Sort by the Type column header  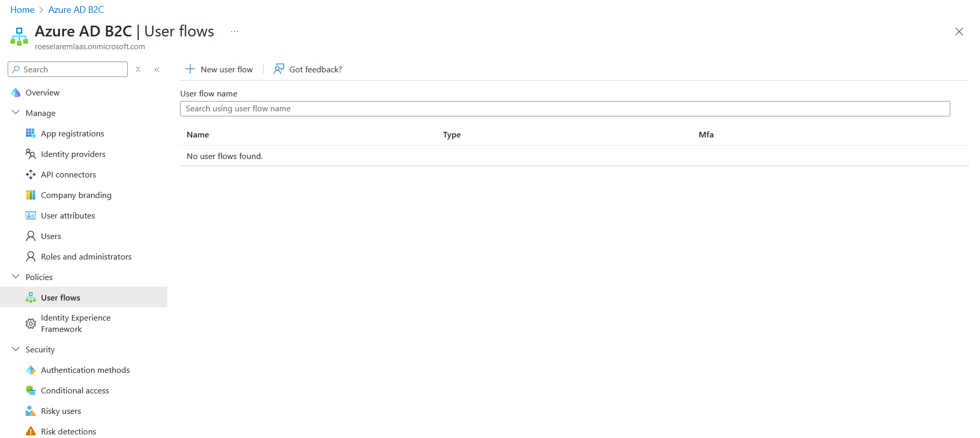452,134
